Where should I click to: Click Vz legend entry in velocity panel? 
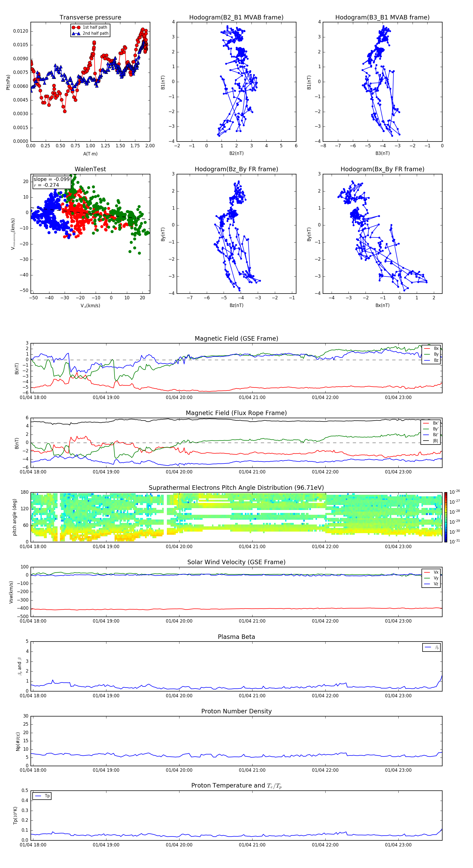click(x=431, y=584)
